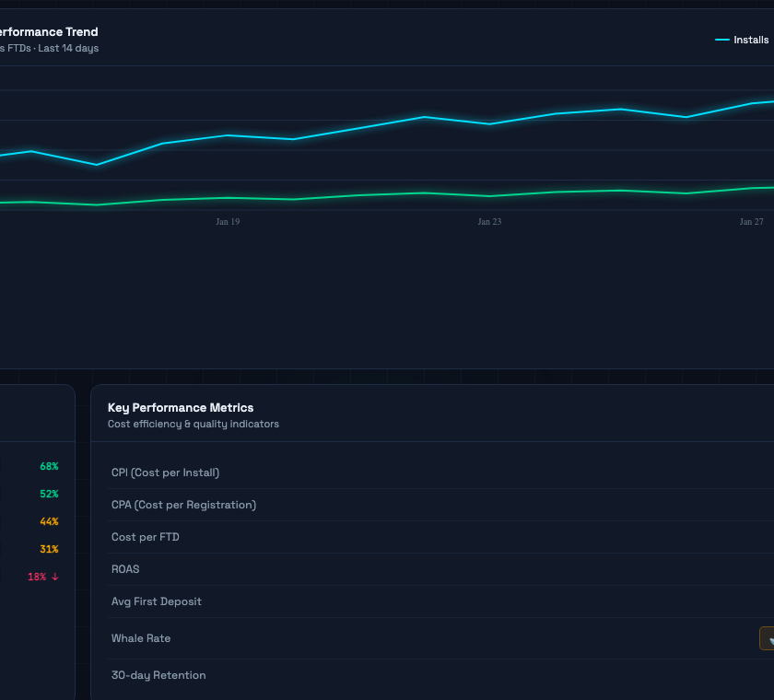Click the Jan 27 date label

click(x=751, y=221)
